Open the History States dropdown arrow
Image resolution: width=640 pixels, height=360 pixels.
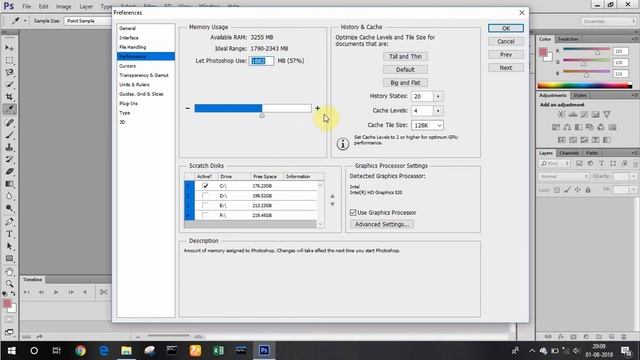tap(438, 96)
